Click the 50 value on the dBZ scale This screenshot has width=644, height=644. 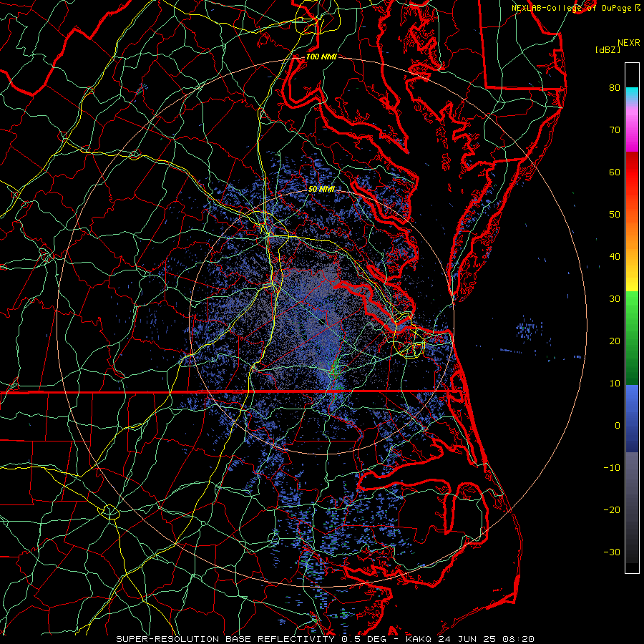click(615, 215)
